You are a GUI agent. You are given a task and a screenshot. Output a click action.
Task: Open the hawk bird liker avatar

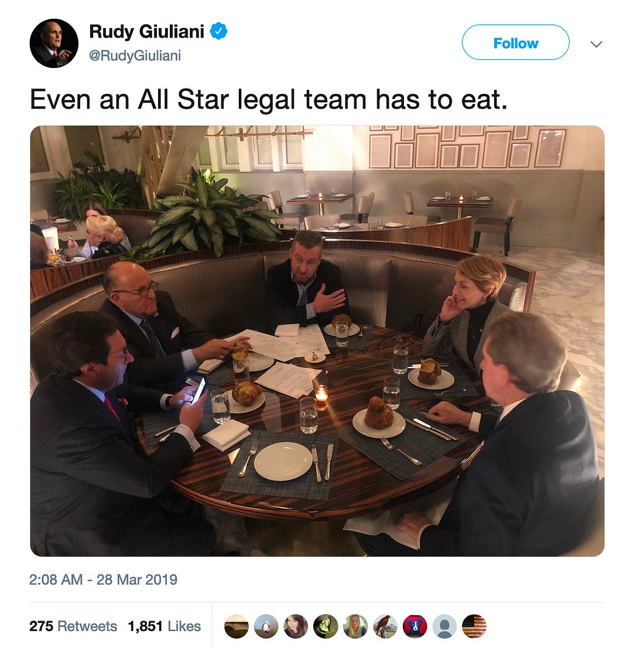(385, 626)
